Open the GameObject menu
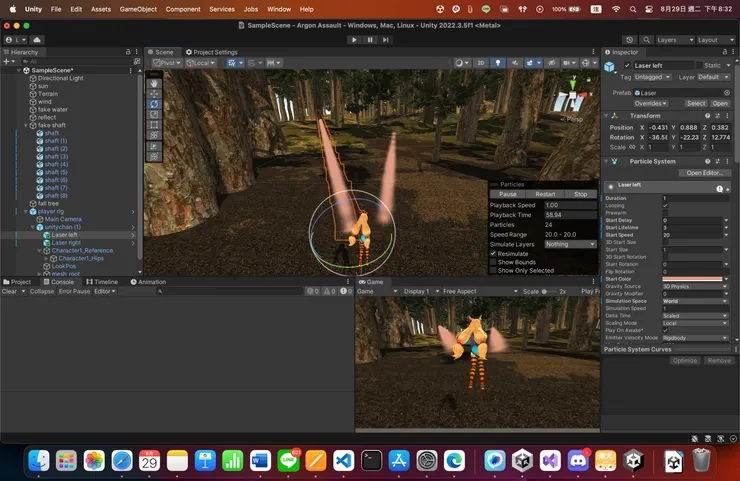Image resolution: width=740 pixels, height=481 pixels. point(137,9)
